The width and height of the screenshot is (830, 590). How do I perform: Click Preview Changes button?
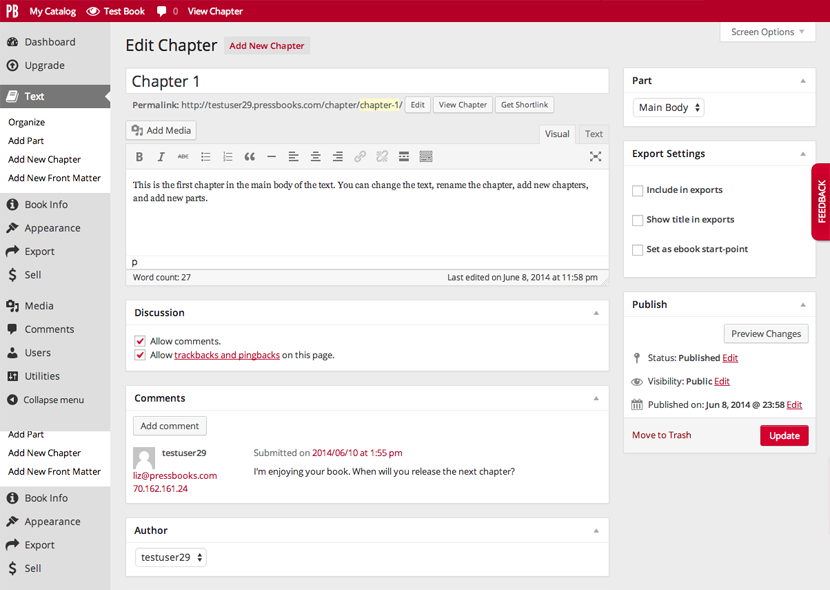(766, 334)
